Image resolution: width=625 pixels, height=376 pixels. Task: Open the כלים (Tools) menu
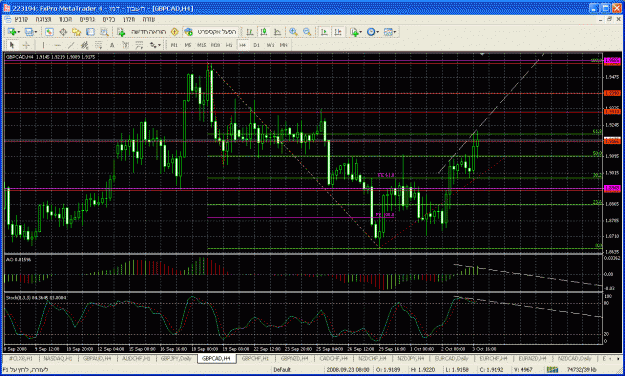click(108, 19)
